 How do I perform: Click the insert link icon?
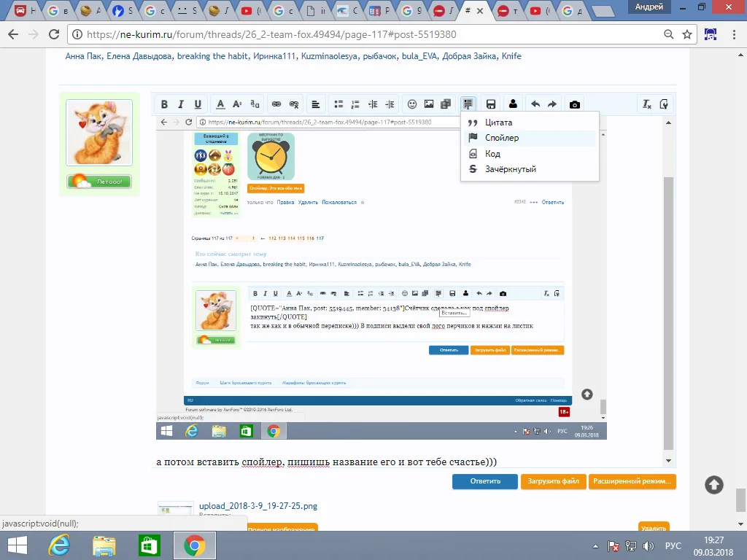point(276,104)
